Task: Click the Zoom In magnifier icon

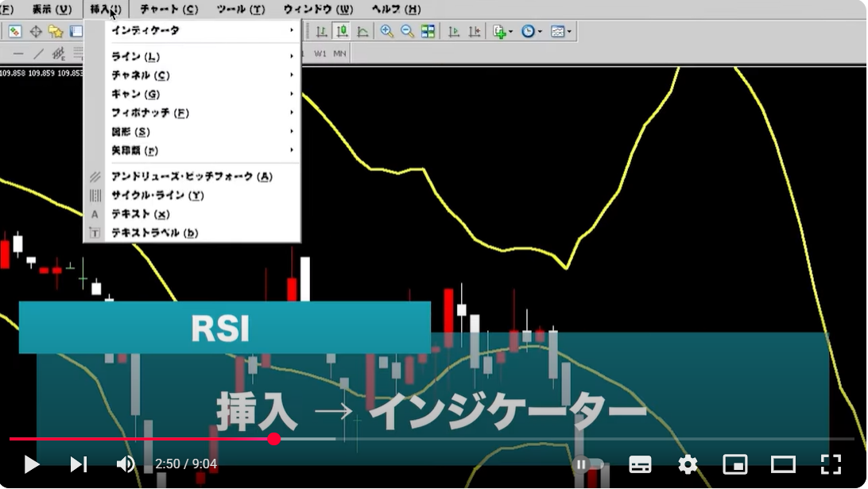Action: click(387, 32)
